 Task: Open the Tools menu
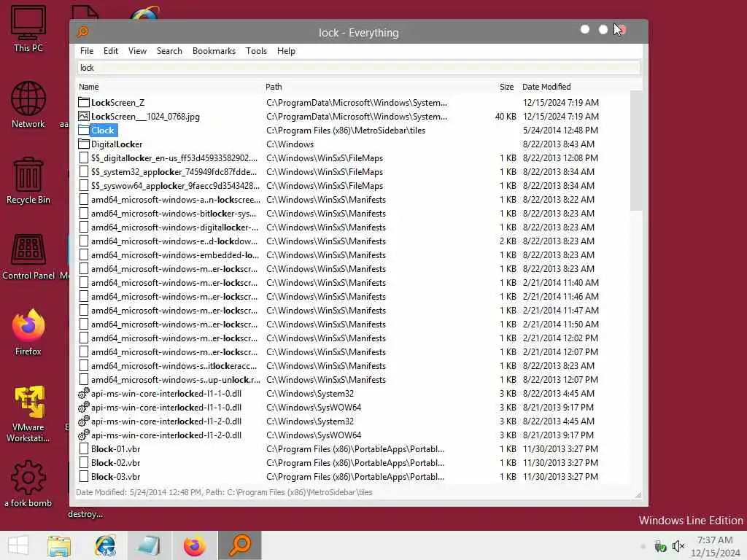256,51
